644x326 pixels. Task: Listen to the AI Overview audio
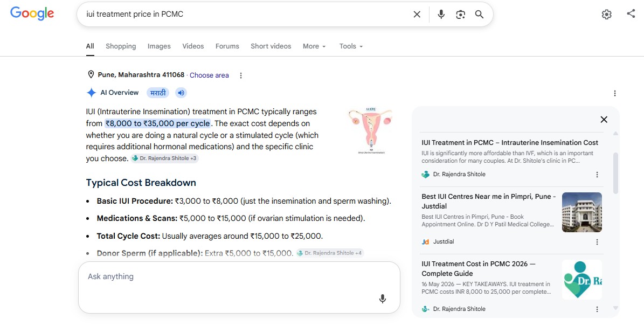[x=181, y=93]
